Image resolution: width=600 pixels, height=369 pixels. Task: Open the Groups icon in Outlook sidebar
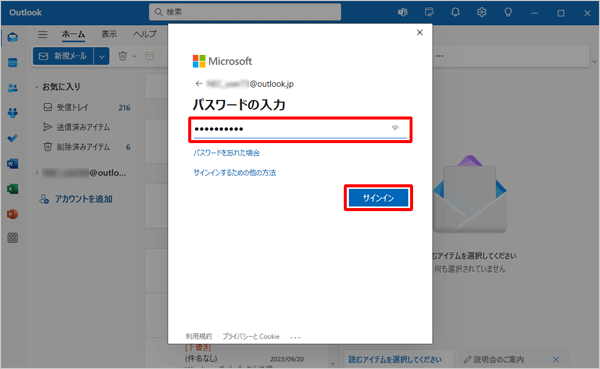coord(13,113)
